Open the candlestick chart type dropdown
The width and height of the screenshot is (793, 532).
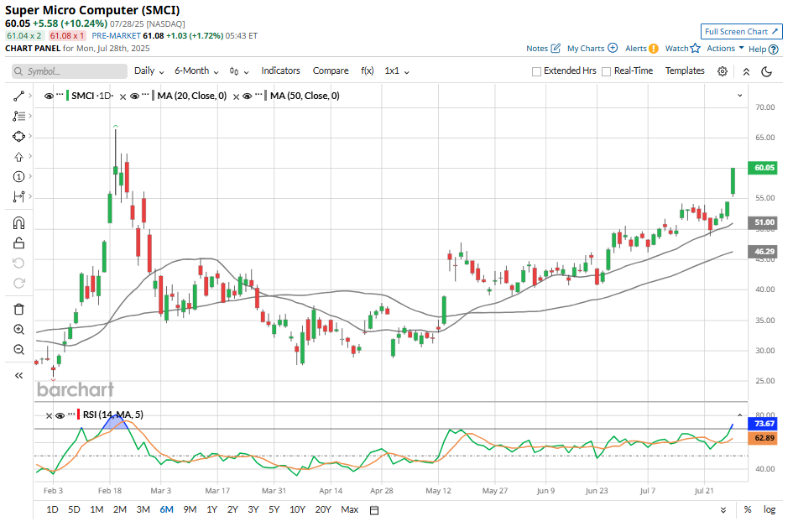click(x=238, y=71)
